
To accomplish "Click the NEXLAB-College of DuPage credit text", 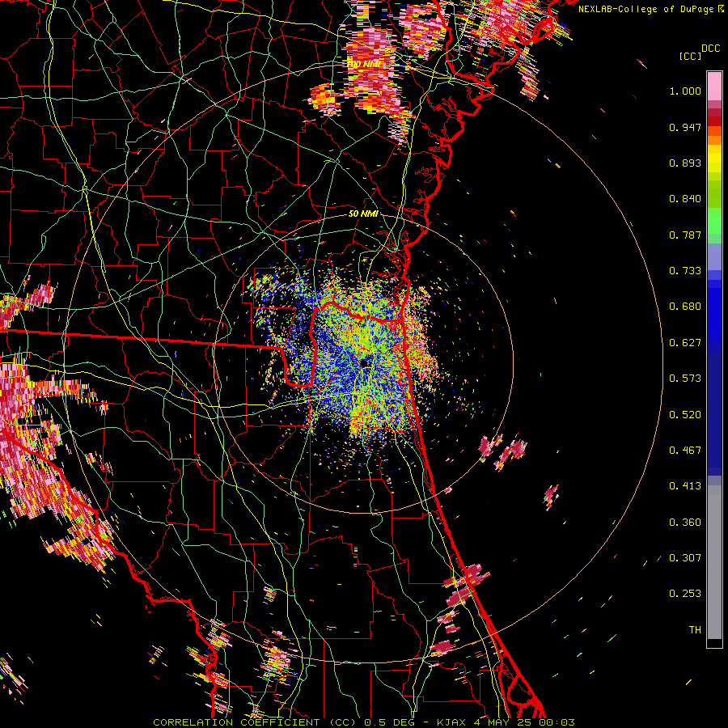I will click(645, 9).
